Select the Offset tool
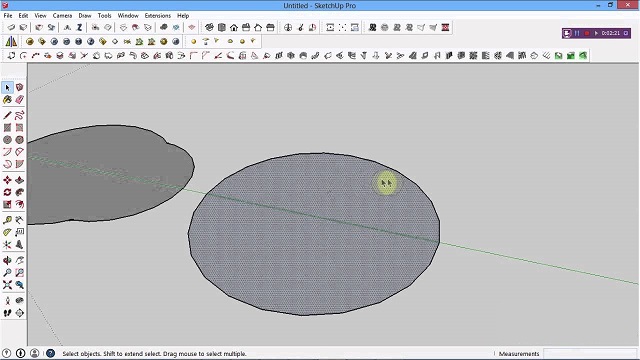Image resolution: width=640 pixels, height=360 pixels. click(19, 204)
